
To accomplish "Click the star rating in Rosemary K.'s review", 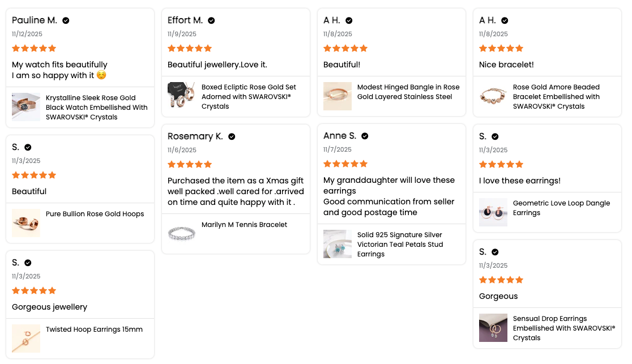I will 190,165.
